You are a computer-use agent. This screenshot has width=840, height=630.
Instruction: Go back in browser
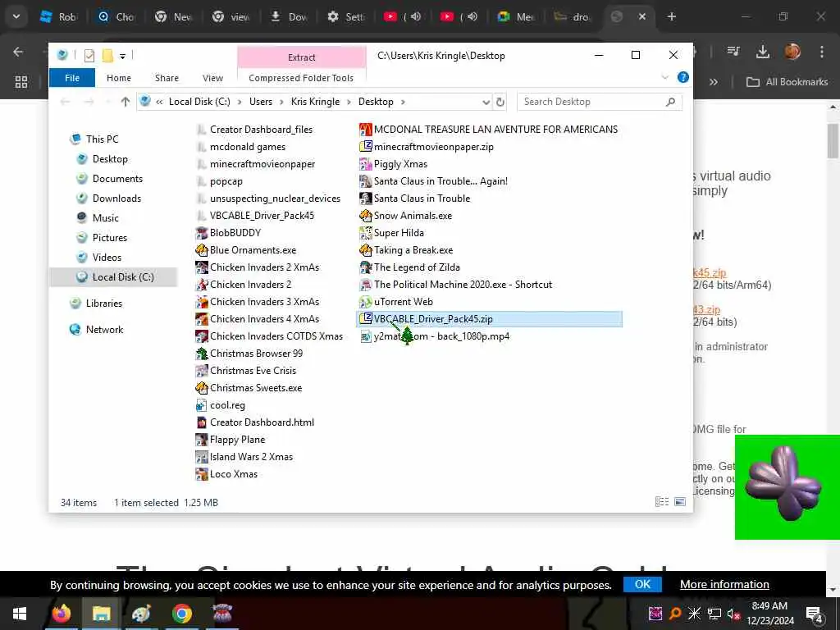click(x=18, y=52)
